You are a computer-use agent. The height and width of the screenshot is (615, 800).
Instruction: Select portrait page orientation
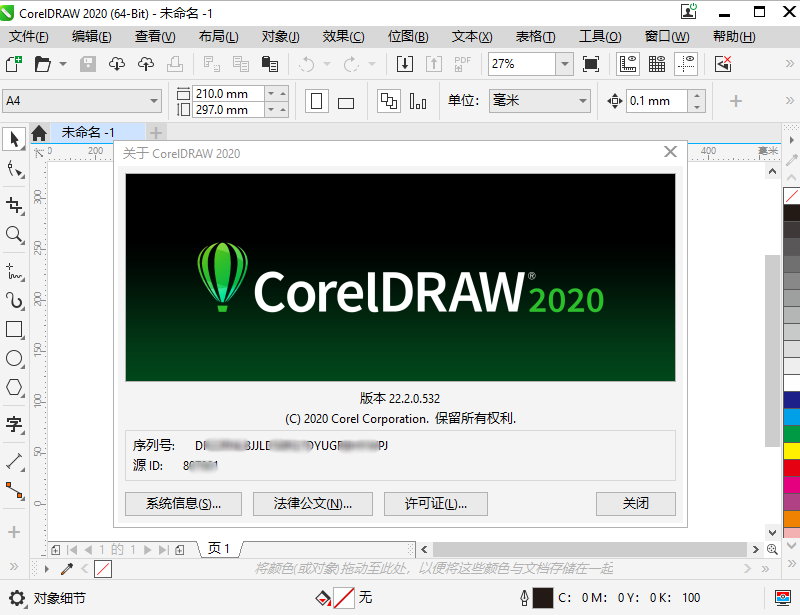tap(316, 101)
